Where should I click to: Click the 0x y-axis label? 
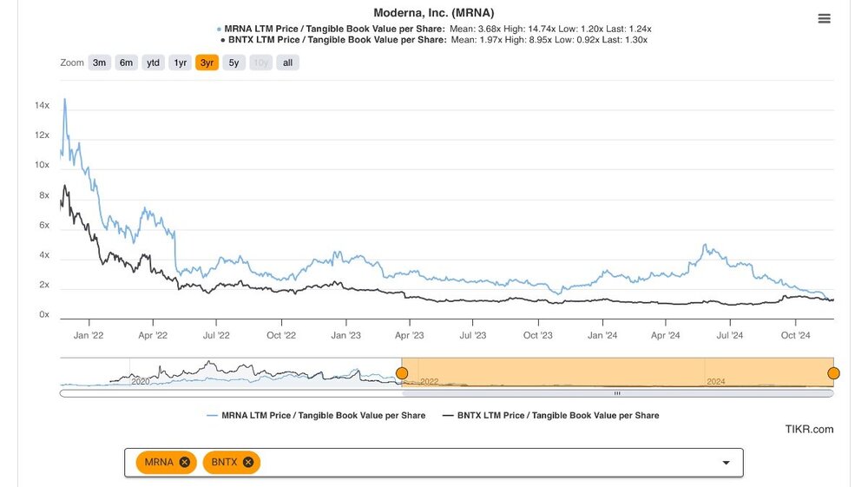(44, 314)
